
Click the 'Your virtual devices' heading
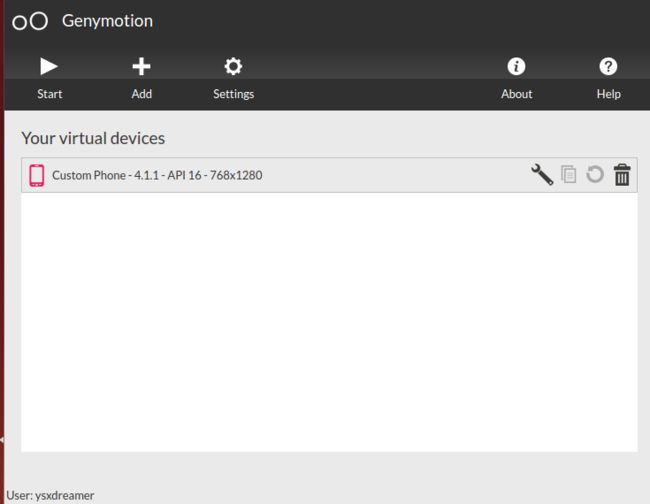pos(93,138)
